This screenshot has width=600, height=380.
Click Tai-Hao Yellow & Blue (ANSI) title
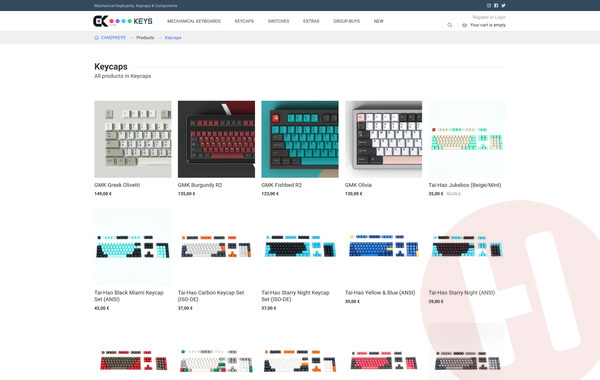[380, 292]
